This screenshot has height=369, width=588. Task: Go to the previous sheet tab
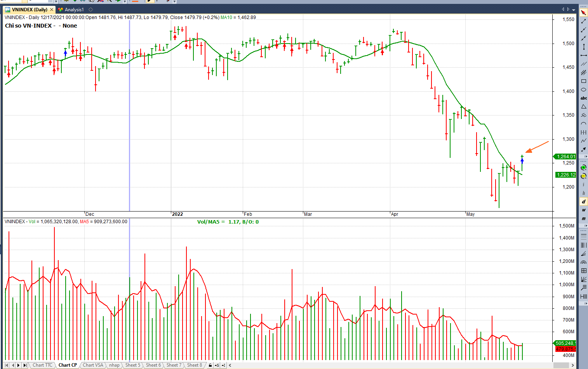pos(13,366)
